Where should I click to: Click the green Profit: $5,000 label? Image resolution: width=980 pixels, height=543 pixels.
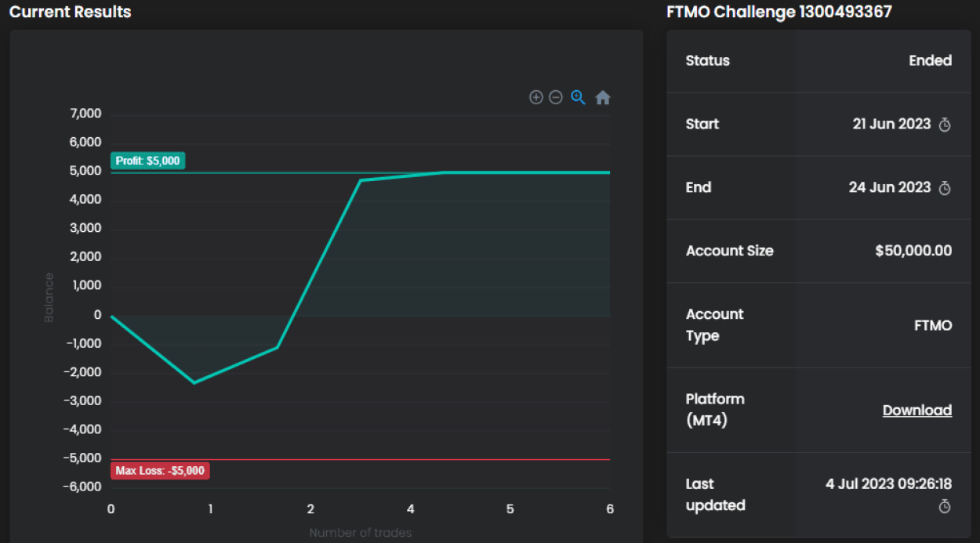pos(148,161)
